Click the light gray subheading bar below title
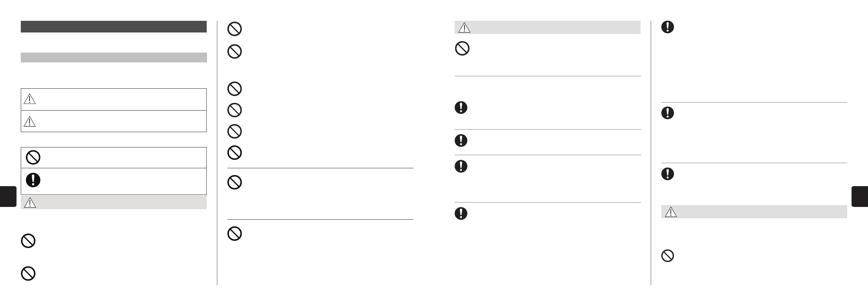868x300 pixels. (x=113, y=57)
